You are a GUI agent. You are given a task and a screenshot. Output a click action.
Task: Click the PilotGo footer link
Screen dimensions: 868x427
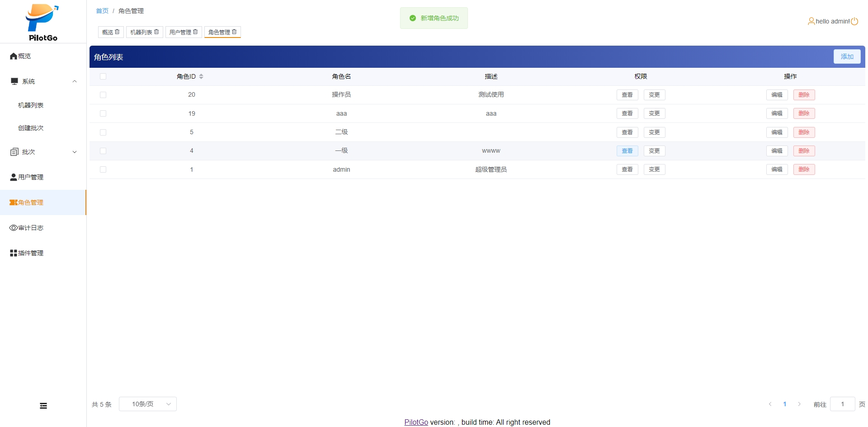[416, 422]
